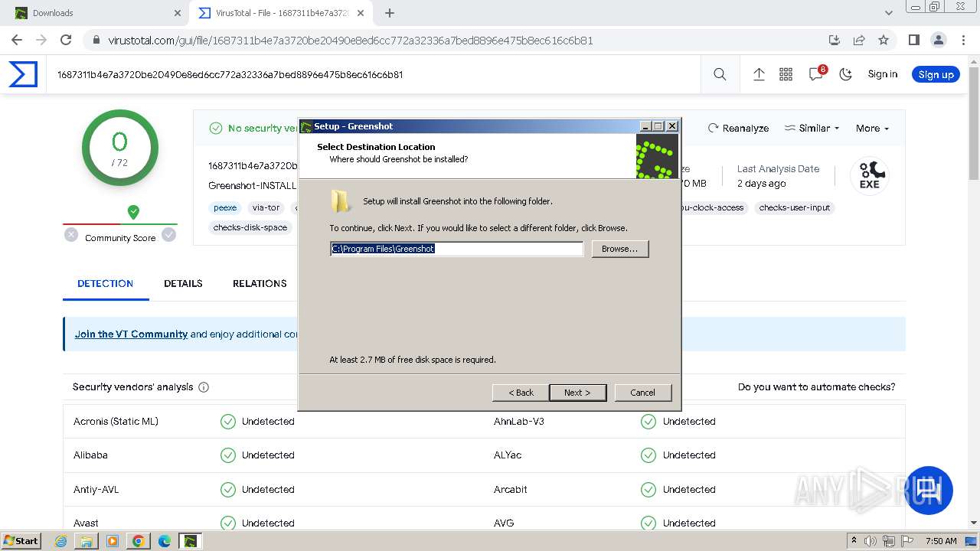Viewport: 980px width, 551px height.
Task: Open the Chrome tab search chevron
Action: pos(889,13)
